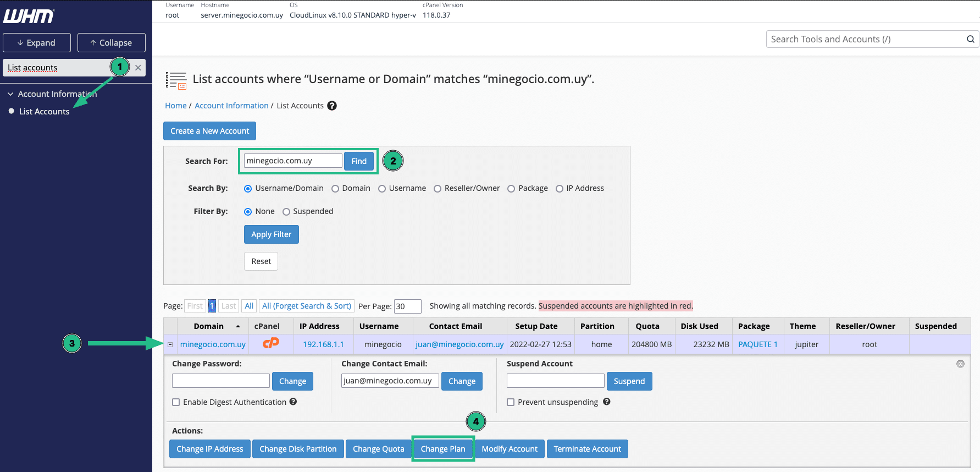Collapse the minegocio.com.uy row expander
The width and height of the screenshot is (980, 472).
pyautogui.click(x=170, y=344)
